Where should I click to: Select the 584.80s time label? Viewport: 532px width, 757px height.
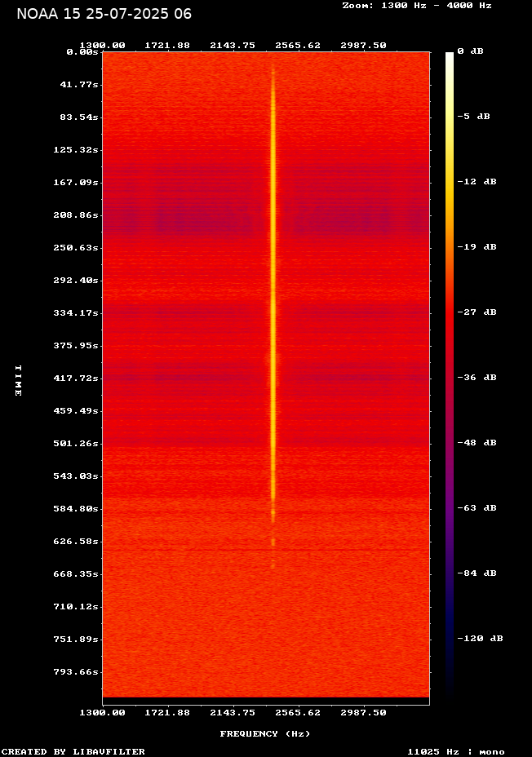(76, 509)
